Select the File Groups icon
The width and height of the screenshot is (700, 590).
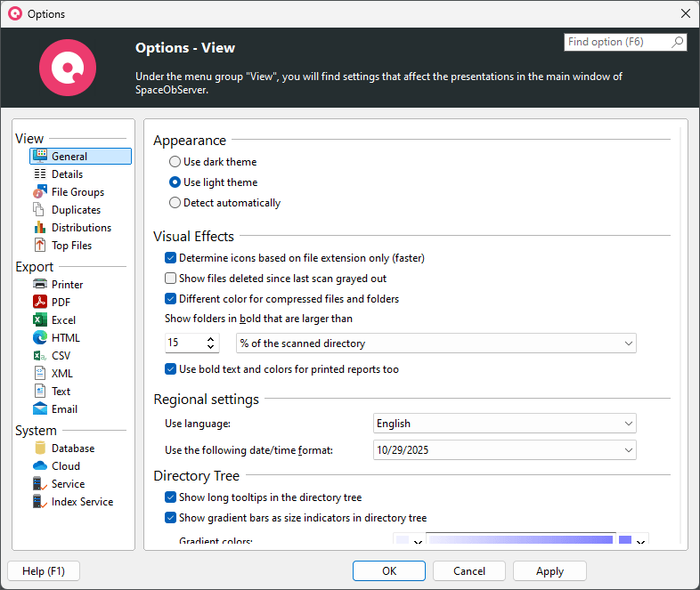click(x=39, y=192)
